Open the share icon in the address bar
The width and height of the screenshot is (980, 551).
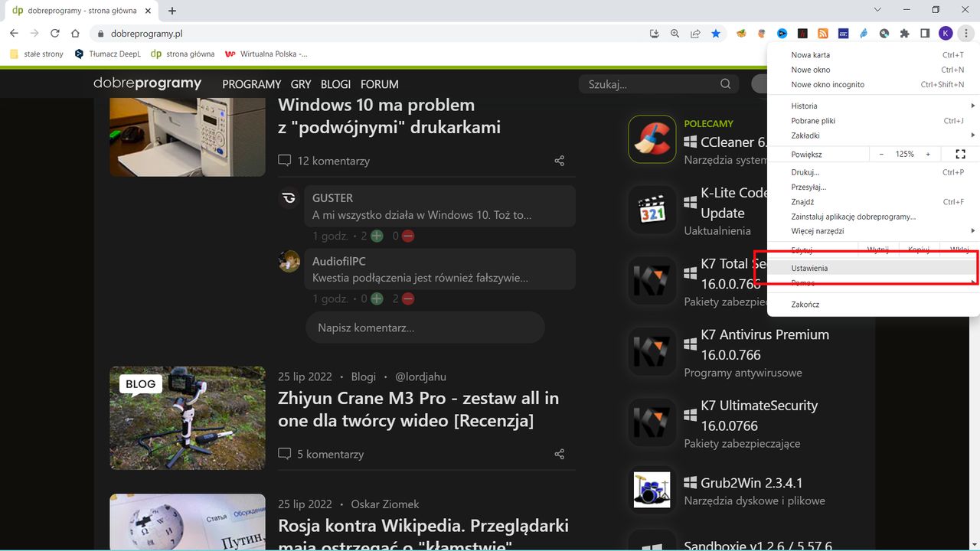[695, 33]
